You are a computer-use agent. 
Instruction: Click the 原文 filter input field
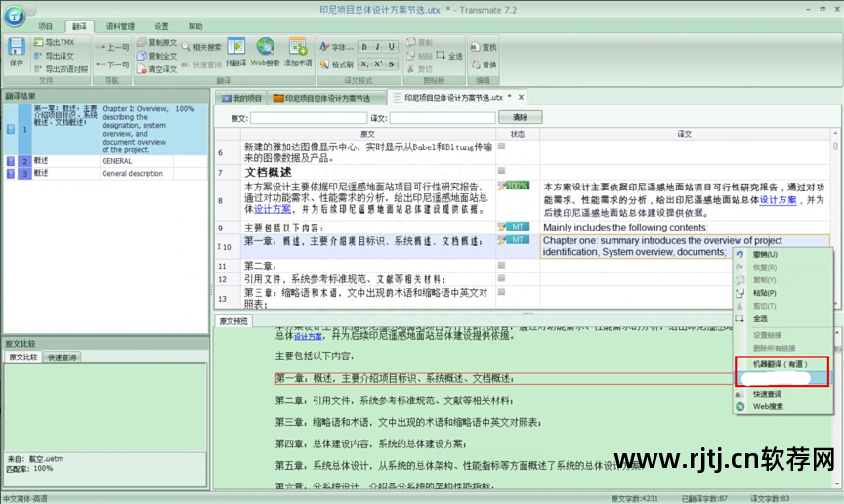point(309,118)
